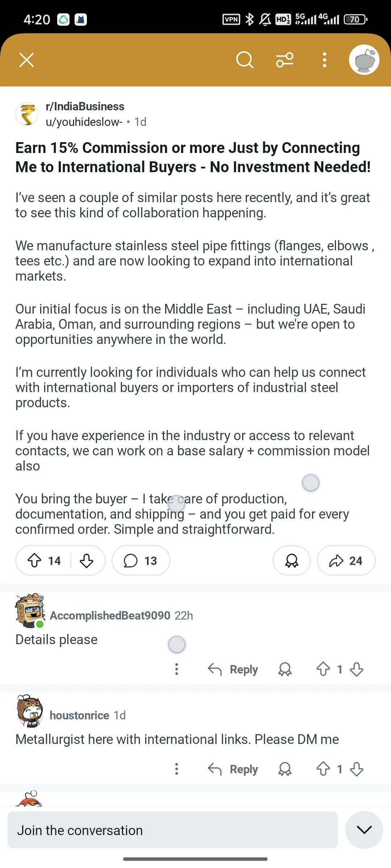The image size is (391, 868).
Task: Close the post with the X icon
Action: click(x=27, y=60)
